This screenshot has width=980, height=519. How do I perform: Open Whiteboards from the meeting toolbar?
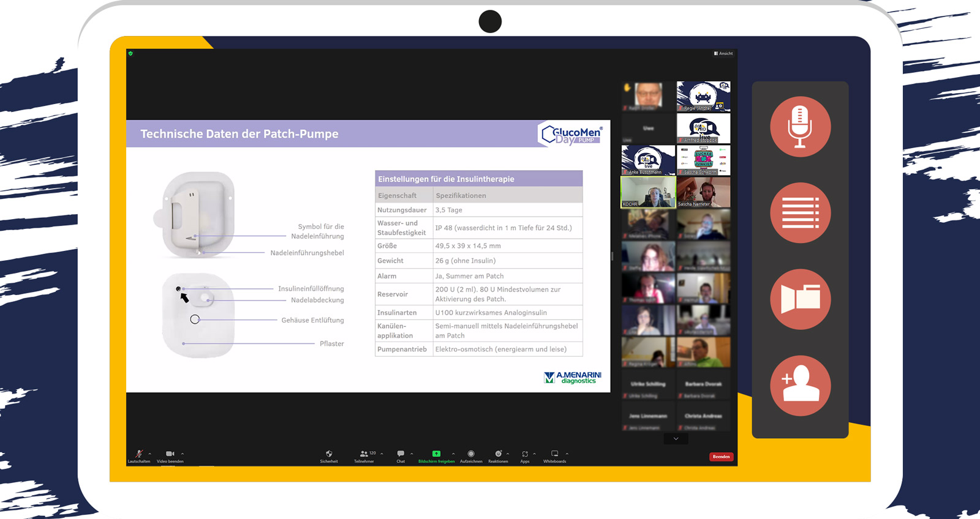click(x=554, y=456)
